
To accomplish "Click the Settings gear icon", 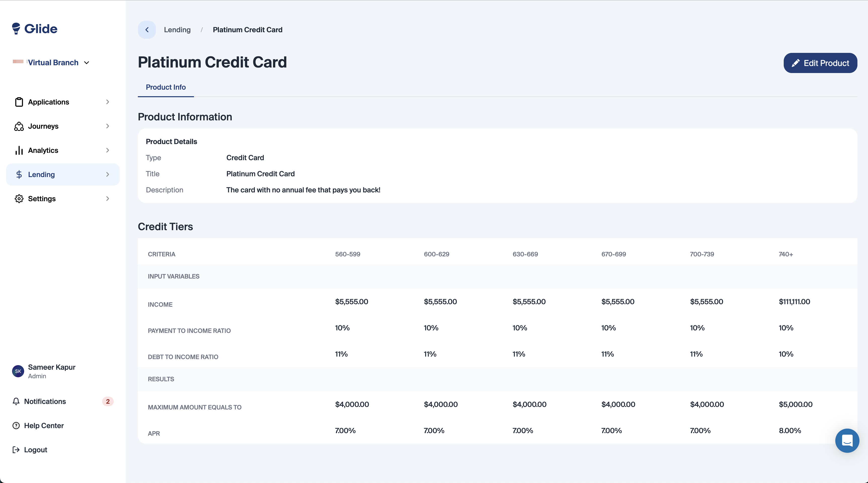I will [19, 199].
